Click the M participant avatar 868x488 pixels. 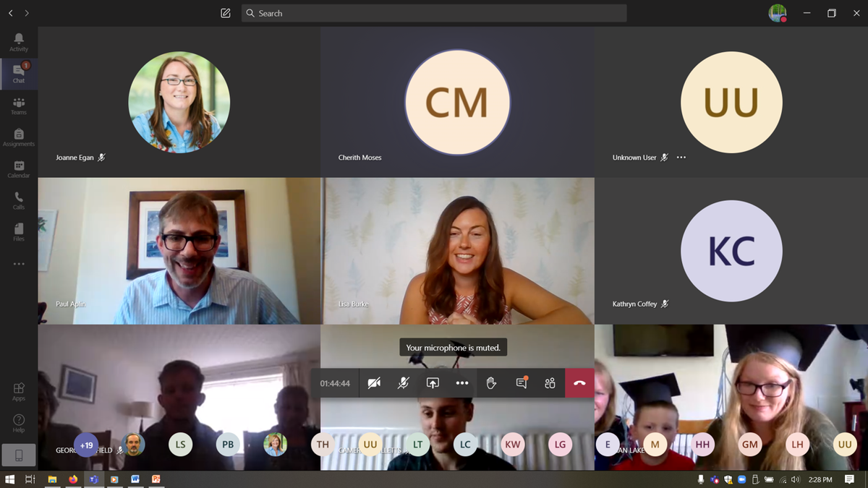(x=655, y=445)
